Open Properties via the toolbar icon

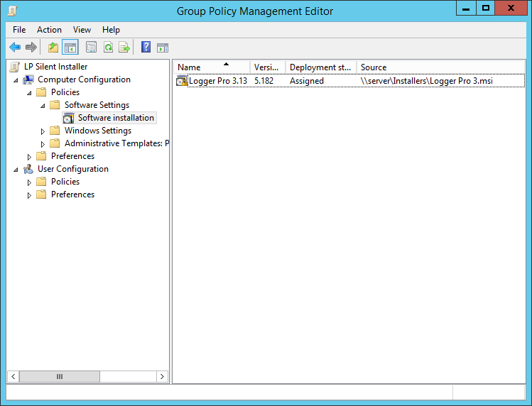click(91, 47)
